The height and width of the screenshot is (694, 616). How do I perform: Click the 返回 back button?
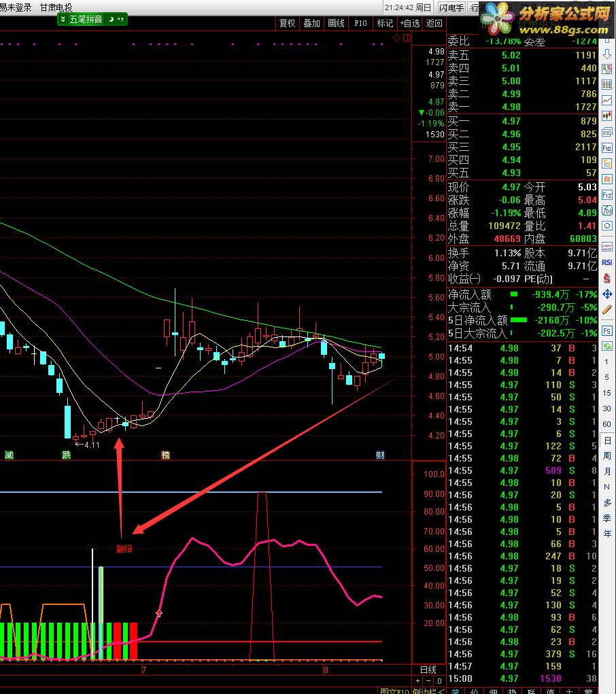click(x=434, y=24)
